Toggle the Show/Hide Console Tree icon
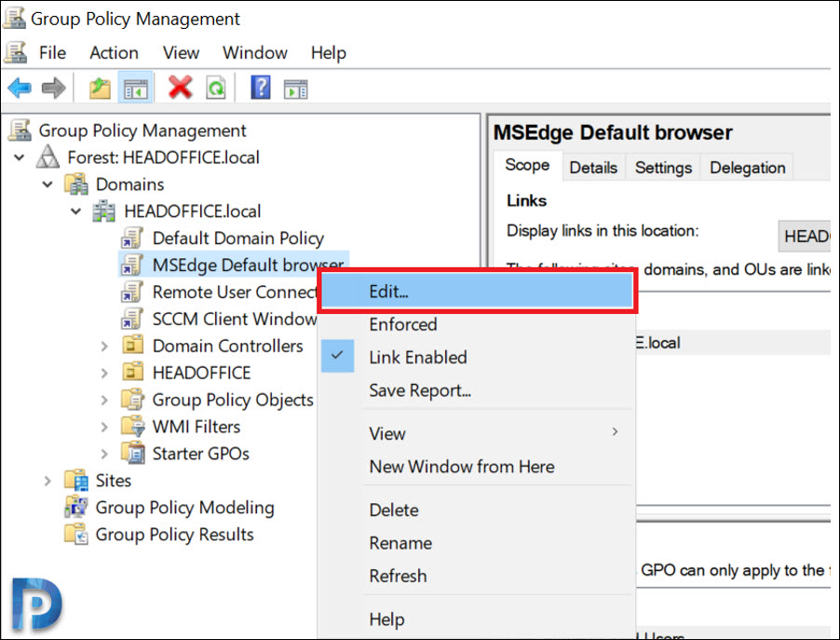This screenshot has height=640, width=840. 136,89
